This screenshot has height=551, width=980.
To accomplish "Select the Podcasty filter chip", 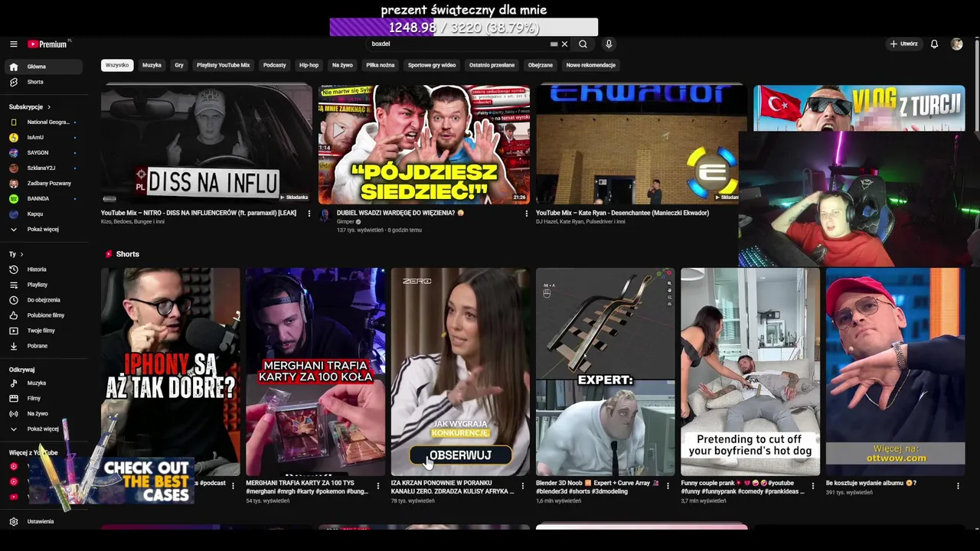I will [275, 65].
